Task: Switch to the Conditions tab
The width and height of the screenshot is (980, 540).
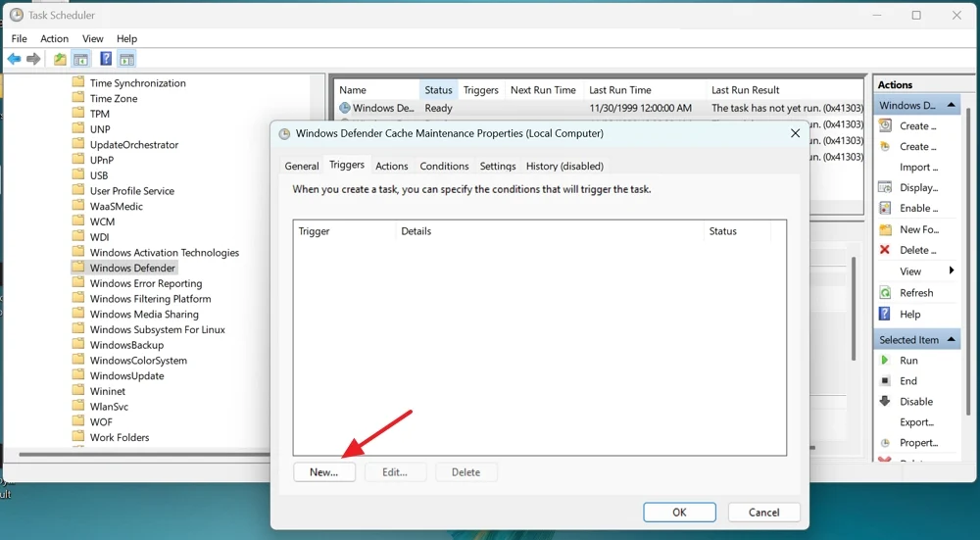Action: [x=444, y=167]
